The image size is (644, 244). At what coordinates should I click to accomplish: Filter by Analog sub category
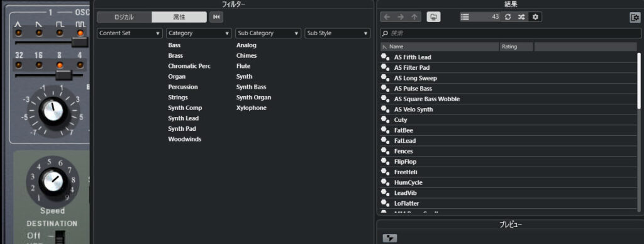246,45
